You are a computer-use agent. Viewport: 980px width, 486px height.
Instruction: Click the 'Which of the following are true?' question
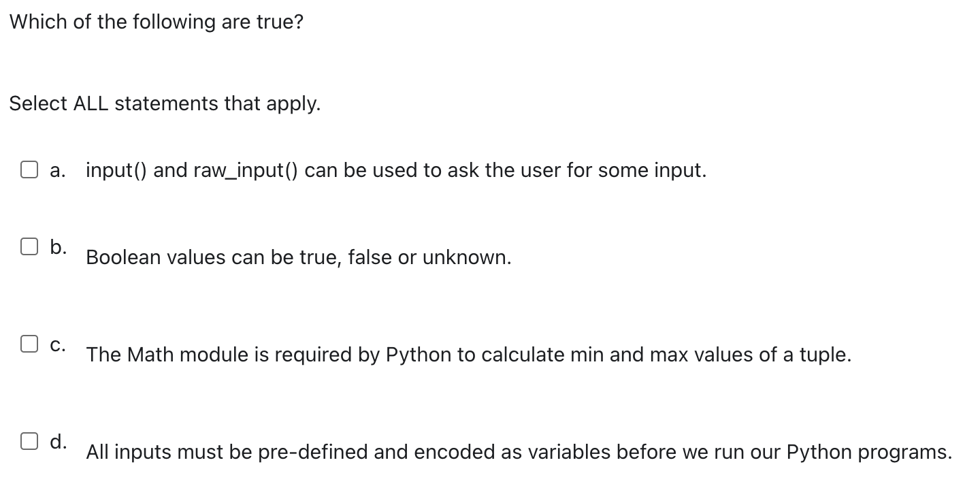click(157, 22)
